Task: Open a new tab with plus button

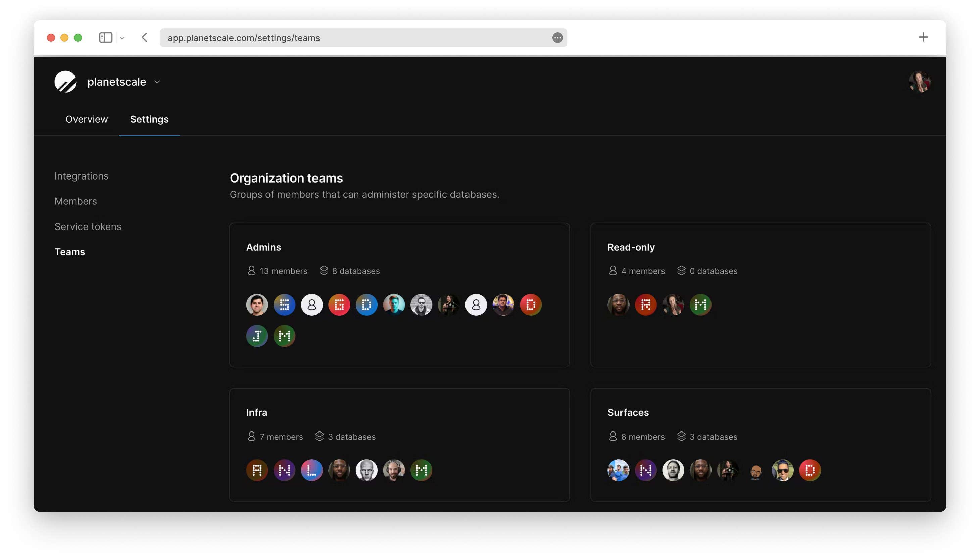Action: pos(923,37)
